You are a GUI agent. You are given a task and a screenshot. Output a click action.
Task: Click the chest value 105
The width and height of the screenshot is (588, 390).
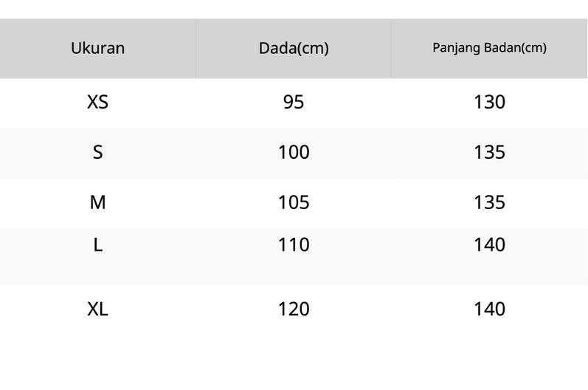tap(294, 202)
